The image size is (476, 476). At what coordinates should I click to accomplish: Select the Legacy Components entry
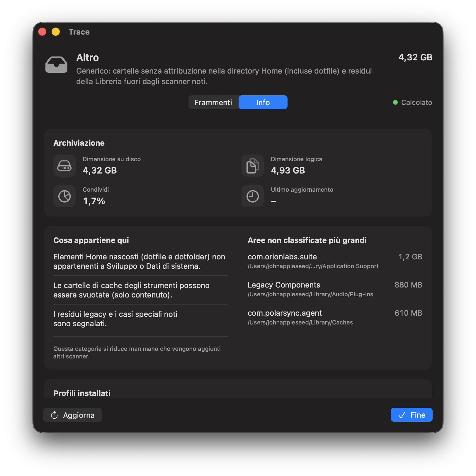click(x=335, y=289)
